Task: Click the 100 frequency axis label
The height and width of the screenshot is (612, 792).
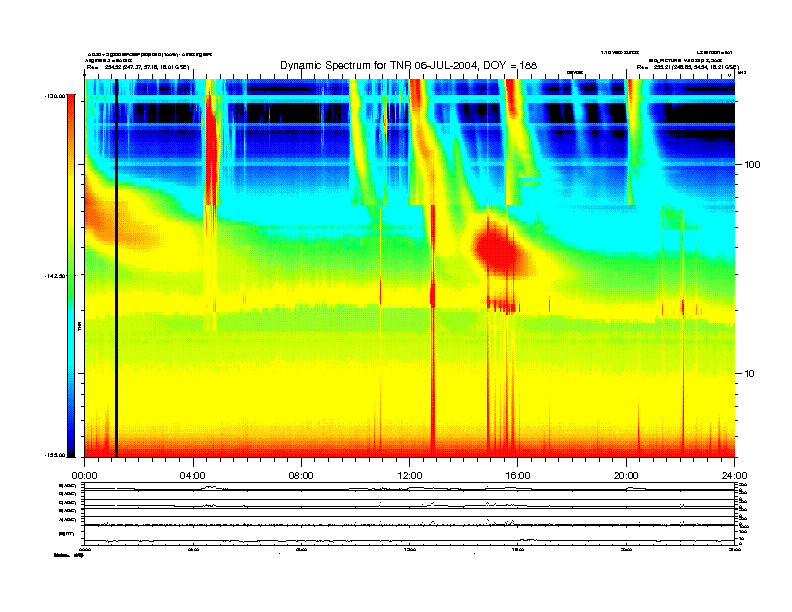Action: pos(753,165)
